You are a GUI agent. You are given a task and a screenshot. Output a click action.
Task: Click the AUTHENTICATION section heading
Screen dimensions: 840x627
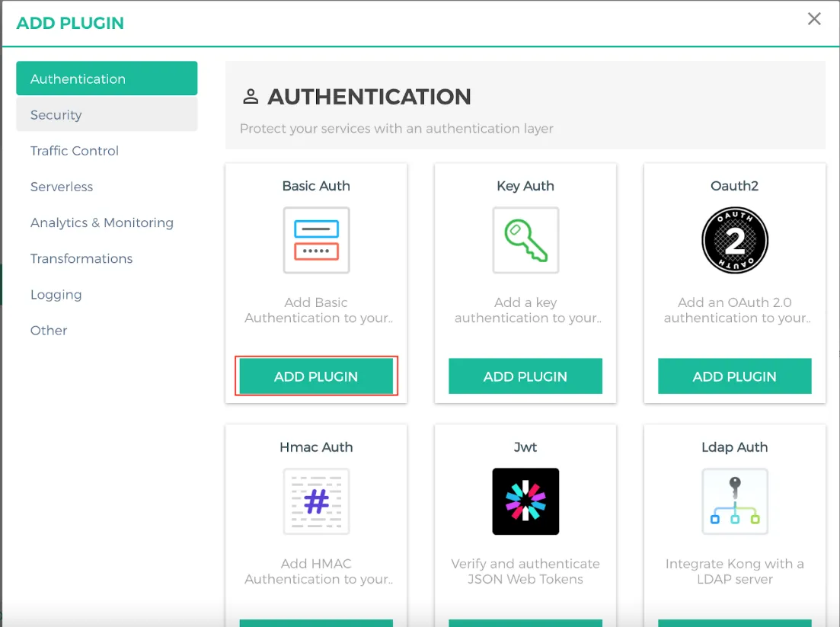coord(369,97)
